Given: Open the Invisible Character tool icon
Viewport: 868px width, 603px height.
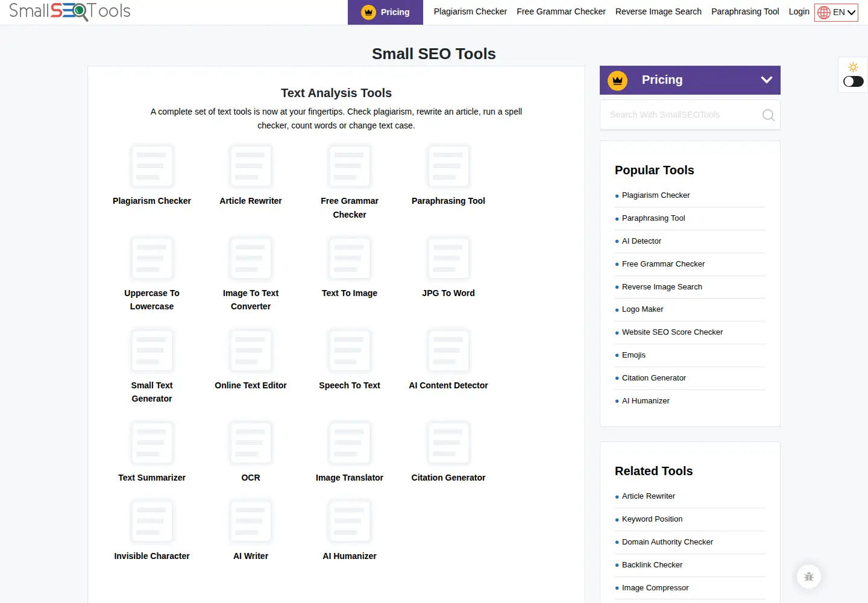Looking at the screenshot, I should [152, 521].
